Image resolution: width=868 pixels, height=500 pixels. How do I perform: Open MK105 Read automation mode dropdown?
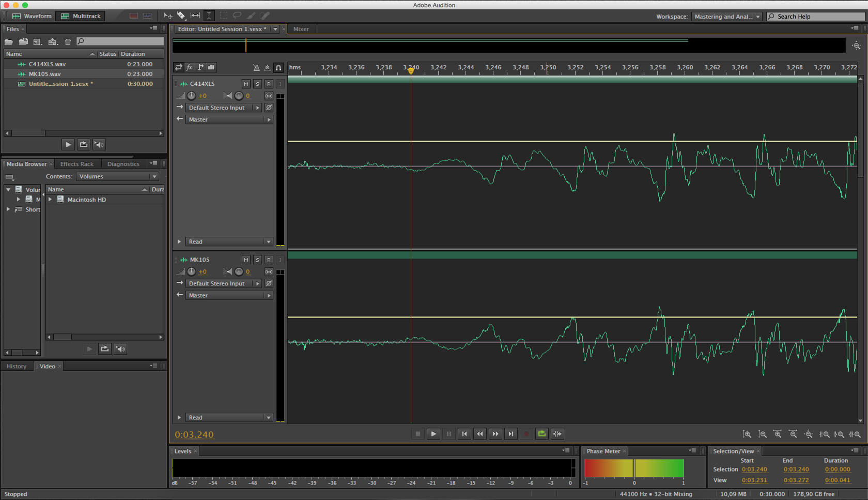point(229,417)
